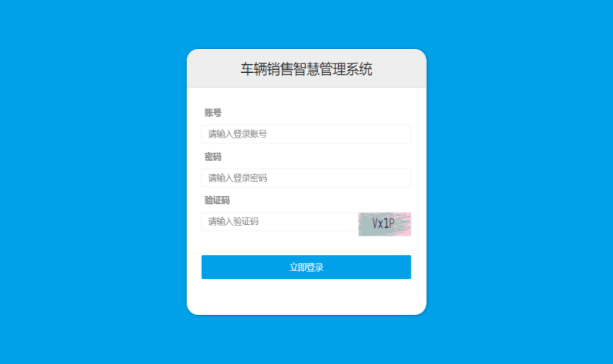Click the 密码 field label
The image size is (613, 364).
click(x=213, y=156)
